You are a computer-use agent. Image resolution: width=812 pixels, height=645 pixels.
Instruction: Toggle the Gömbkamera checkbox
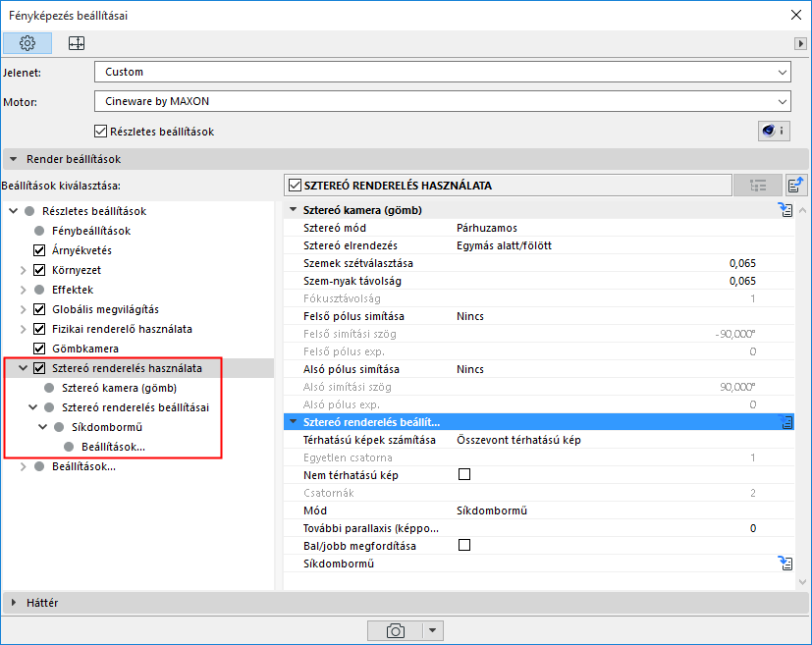click(x=39, y=349)
